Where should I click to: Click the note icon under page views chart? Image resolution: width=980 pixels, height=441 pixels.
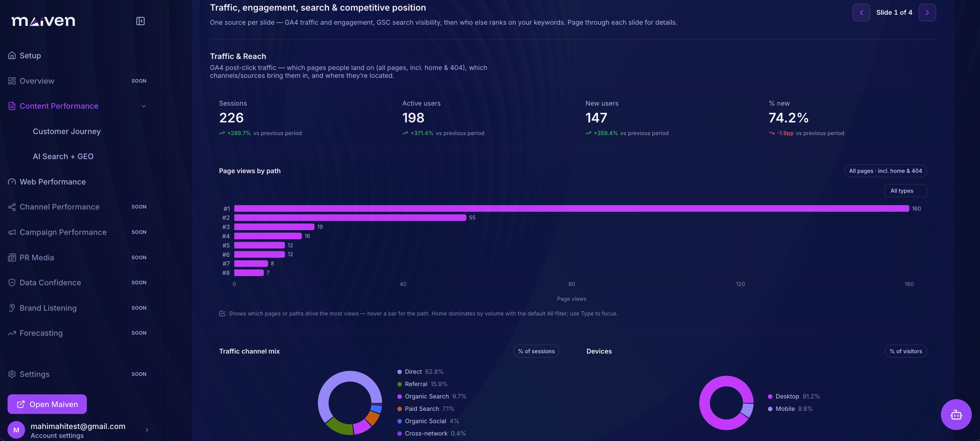pyautogui.click(x=222, y=314)
